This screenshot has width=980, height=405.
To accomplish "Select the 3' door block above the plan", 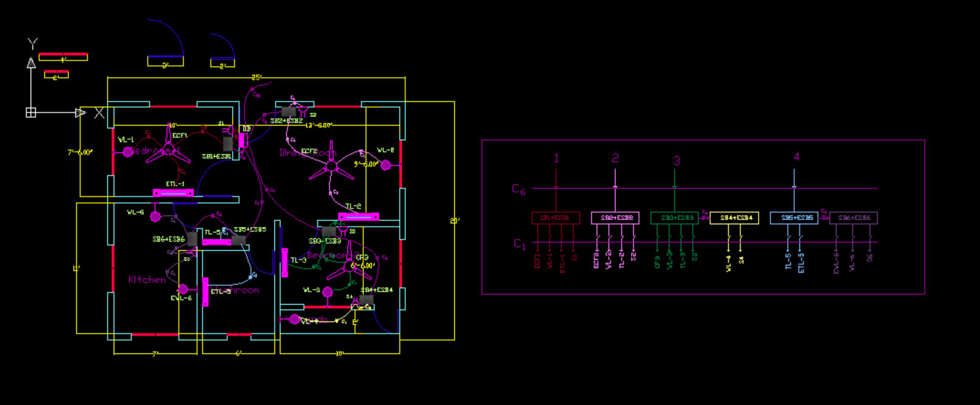I will pyautogui.click(x=166, y=43).
